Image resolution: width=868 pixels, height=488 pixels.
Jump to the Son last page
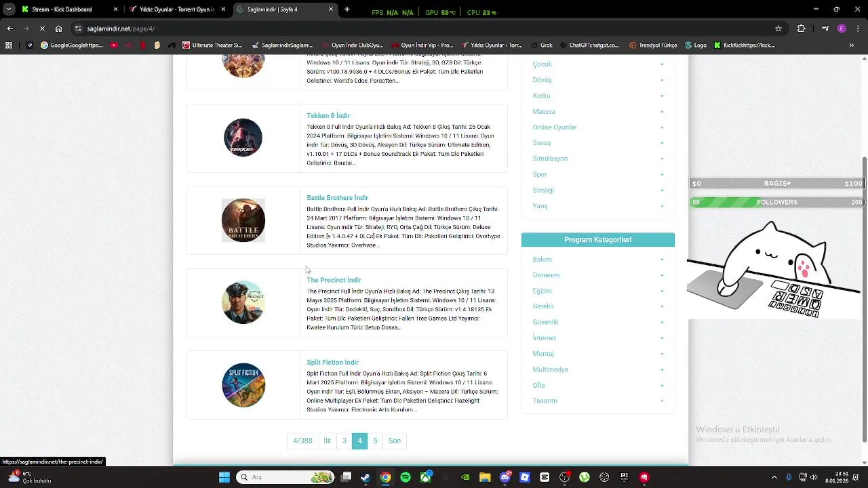click(395, 441)
